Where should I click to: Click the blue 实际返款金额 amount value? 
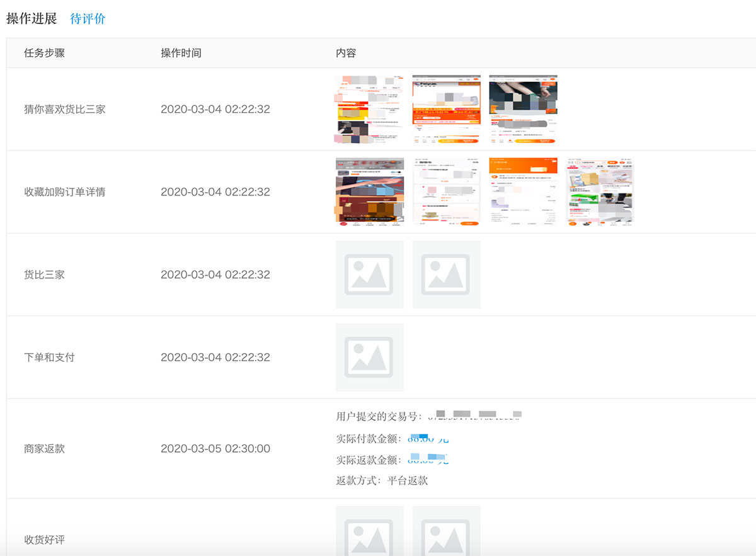[x=428, y=459]
